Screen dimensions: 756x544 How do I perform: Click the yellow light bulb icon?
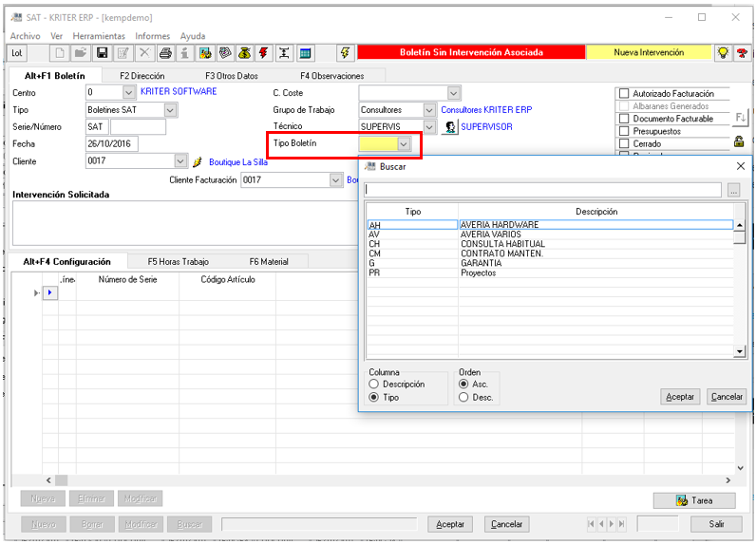pyautogui.click(x=722, y=53)
